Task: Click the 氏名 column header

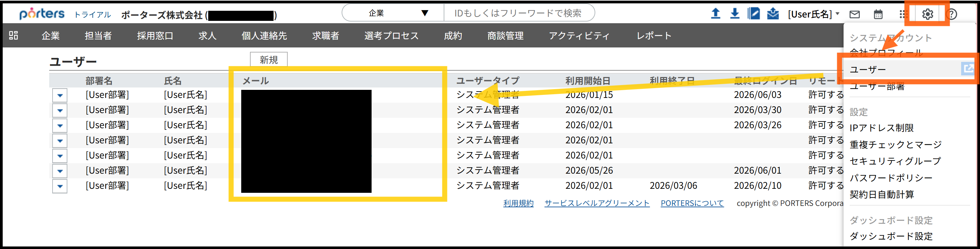Action: [x=173, y=81]
